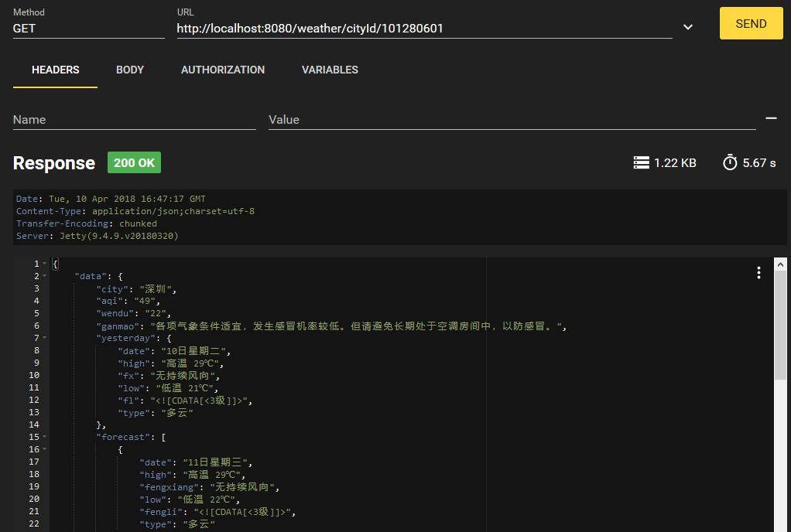Click the "fengli" key on line 21

tap(161, 511)
